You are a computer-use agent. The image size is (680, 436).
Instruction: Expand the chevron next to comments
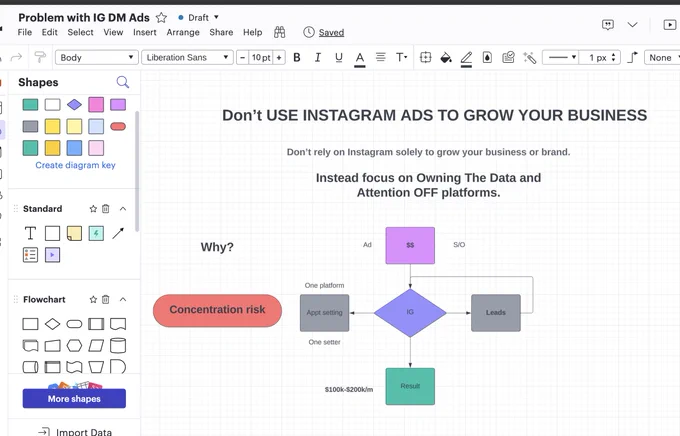(632, 25)
